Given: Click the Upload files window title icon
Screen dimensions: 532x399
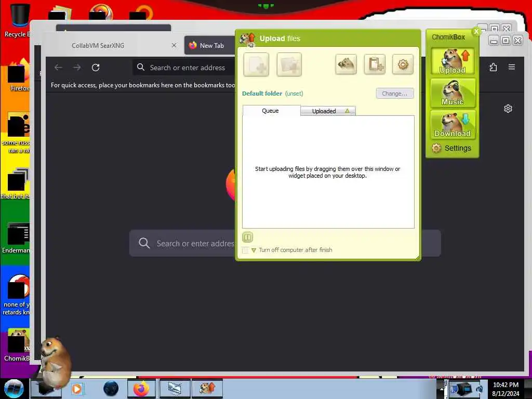Looking at the screenshot, I should 247,39.
